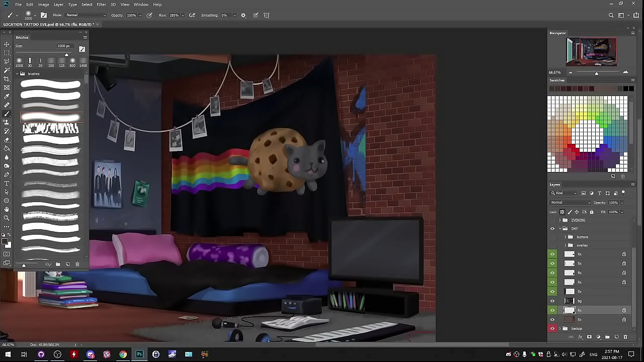Open layer blend mode Normal dropdown
Viewport: 644px width, 362px height.
coord(570,203)
